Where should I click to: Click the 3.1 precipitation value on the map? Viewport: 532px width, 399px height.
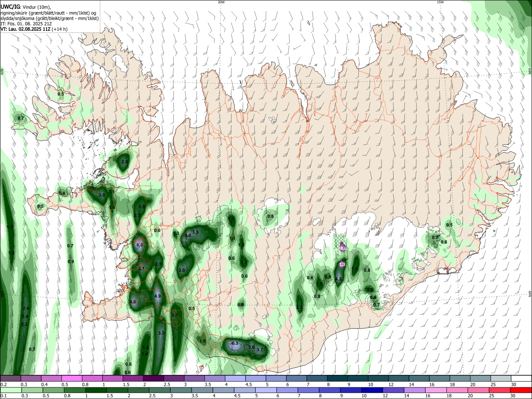click(141, 269)
